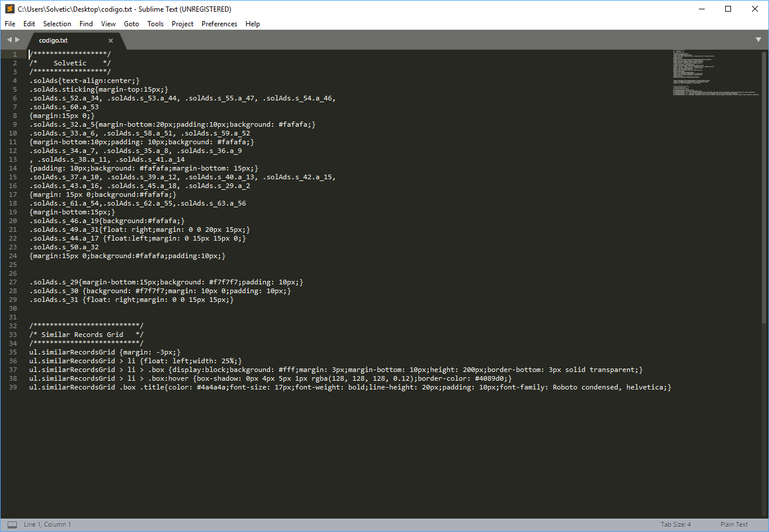
Task: Open the Goto menu
Action: (131, 24)
